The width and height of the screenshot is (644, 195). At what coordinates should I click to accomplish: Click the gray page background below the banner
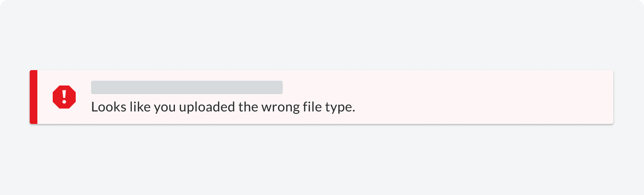(322, 159)
